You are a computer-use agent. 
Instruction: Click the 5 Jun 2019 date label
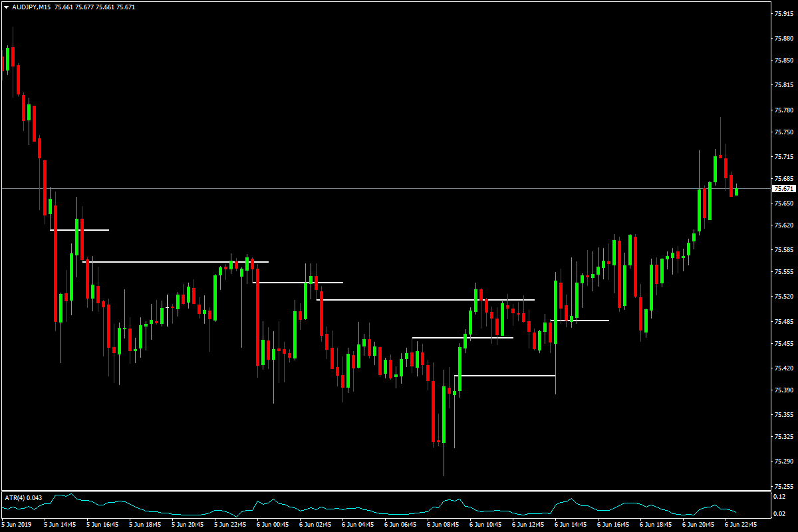point(17,525)
